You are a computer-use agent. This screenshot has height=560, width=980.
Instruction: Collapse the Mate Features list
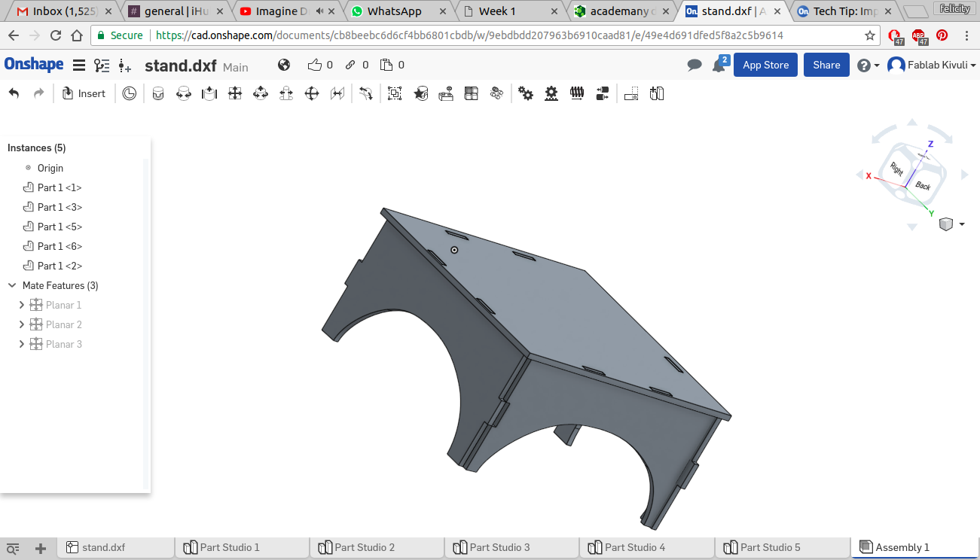click(x=12, y=285)
